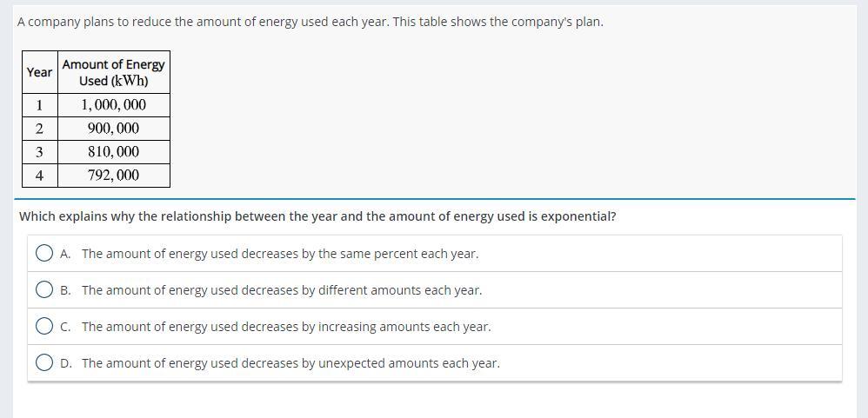This screenshot has width=868, height=418.
Task: Click the 900,000 energy value cell
Action: (x=113, y=129)
